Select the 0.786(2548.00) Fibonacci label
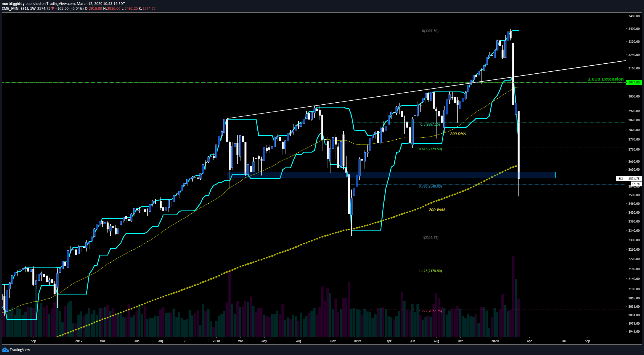The width and height of the screenshot is (644, 355). [430, 186]
